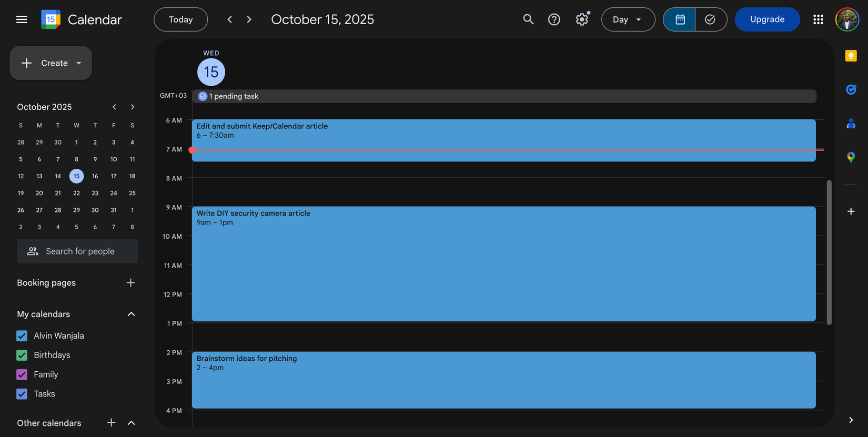Open Google Keep in side panel
The width and height of the screenshot is (868, 437).
(851, 56)
